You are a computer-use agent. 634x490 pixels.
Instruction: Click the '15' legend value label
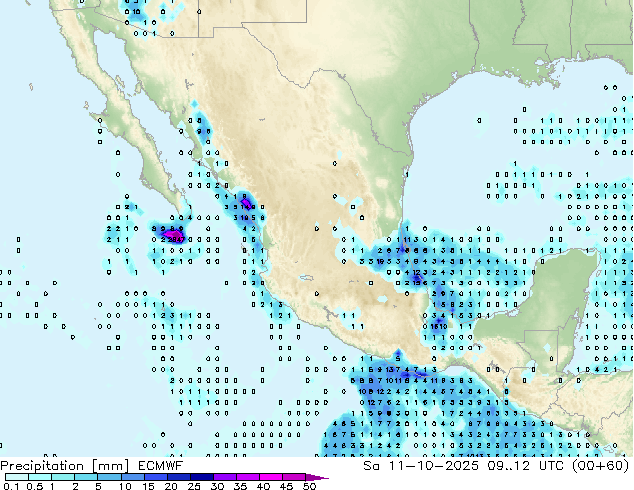point(148,486)
